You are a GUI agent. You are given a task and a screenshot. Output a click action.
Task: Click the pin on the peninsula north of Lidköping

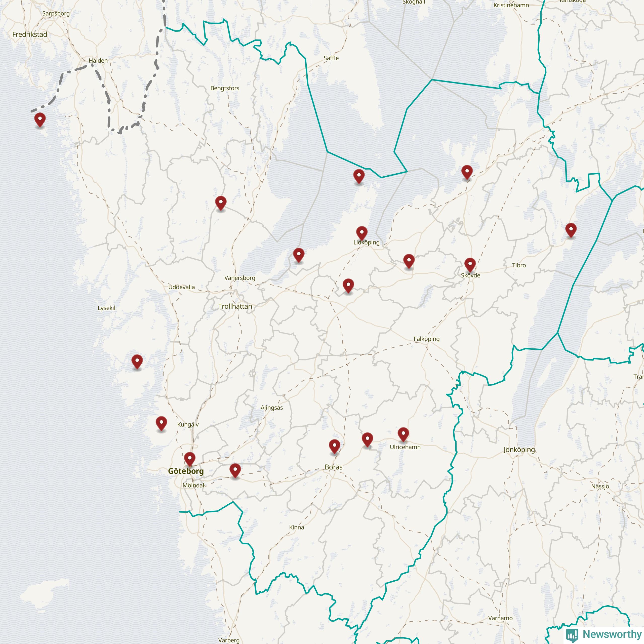click(359, 176)
